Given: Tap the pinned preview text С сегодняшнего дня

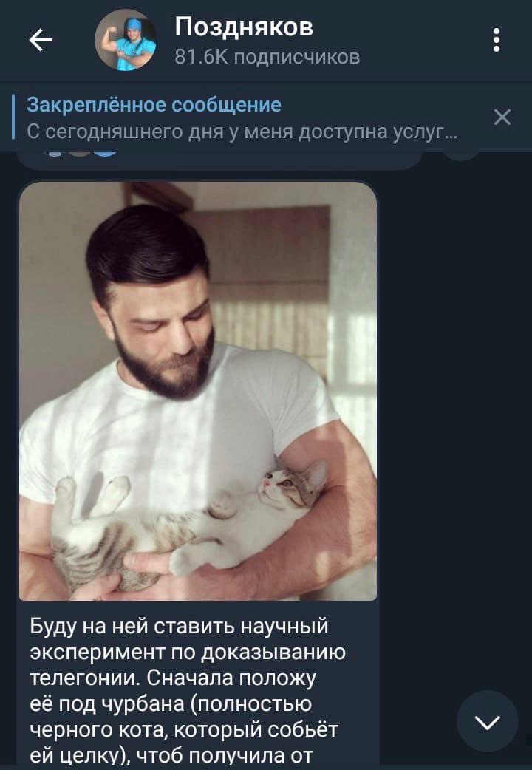Looking at the screenshot, I should click(242, 131).
